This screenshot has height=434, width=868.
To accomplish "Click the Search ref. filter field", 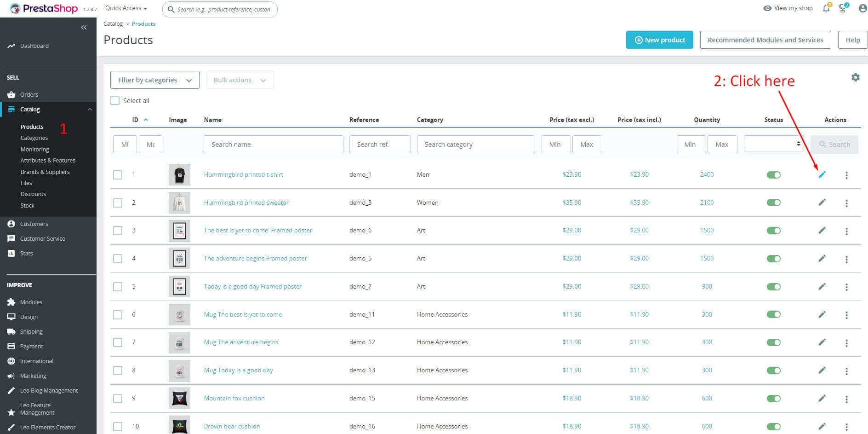I will coord(380,144).
